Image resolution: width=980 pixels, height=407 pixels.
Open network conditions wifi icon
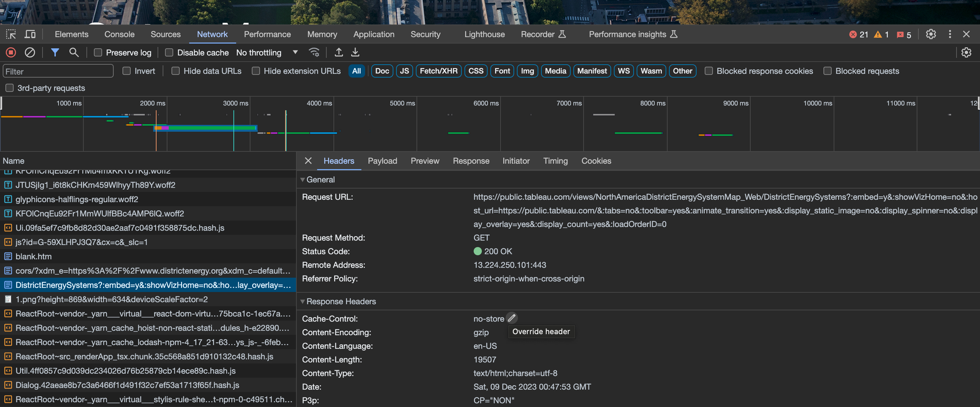tap(314, 52)
